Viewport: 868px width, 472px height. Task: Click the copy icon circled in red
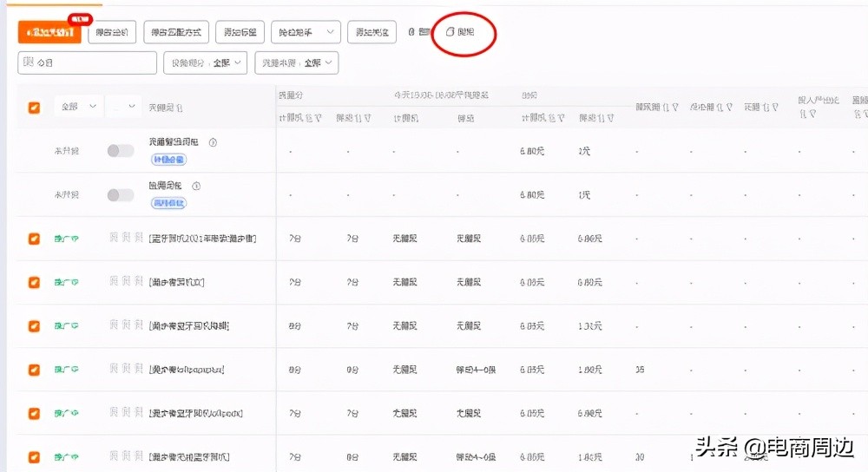450,31
